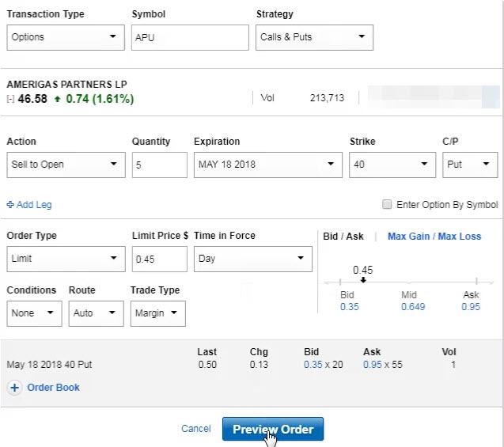Screen dimensions: 504x447
Task: Click the Preview Order button
Action: [273, 429]
